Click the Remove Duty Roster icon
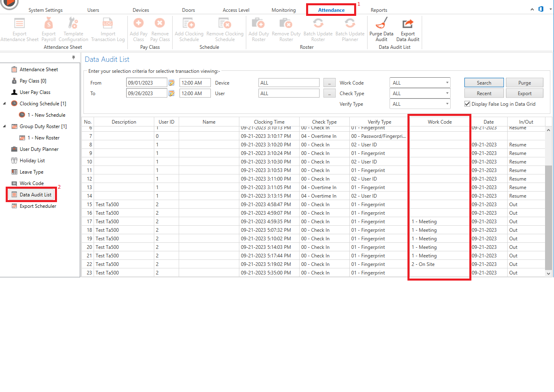The height and width of the screenshot is (392, 554). (x=286, y=23)
